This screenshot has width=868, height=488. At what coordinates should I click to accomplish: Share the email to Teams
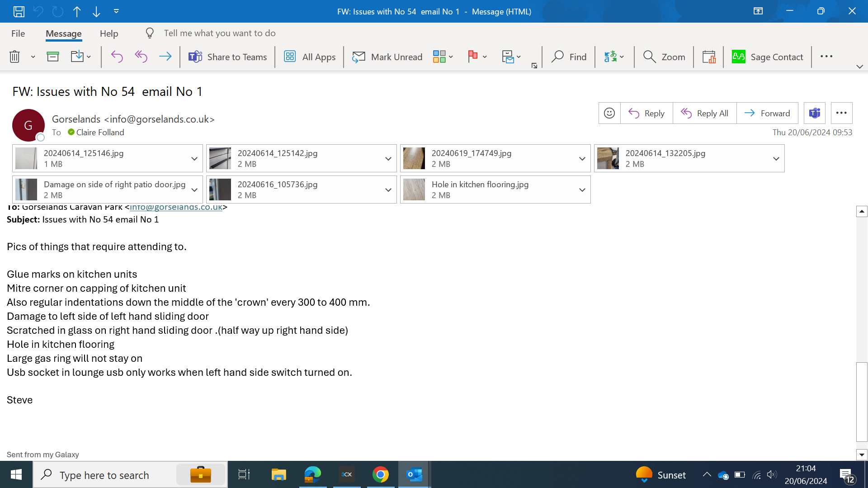(x=227, y=57)
